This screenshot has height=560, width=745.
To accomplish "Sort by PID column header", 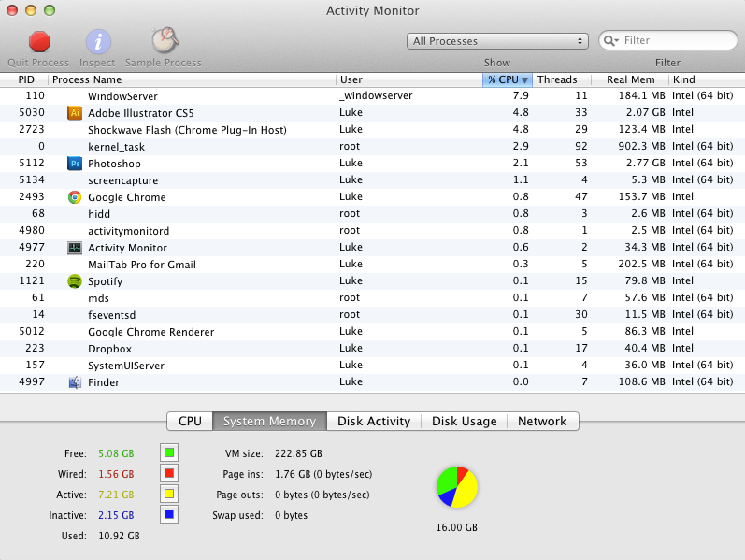I will pos(24,79).
